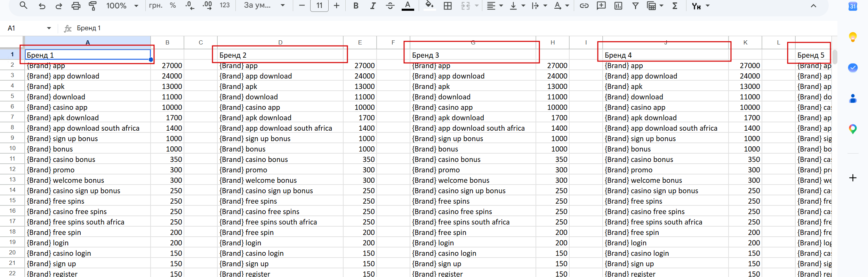Select row 7 header
Screen dimensions: 868x277
12,117
